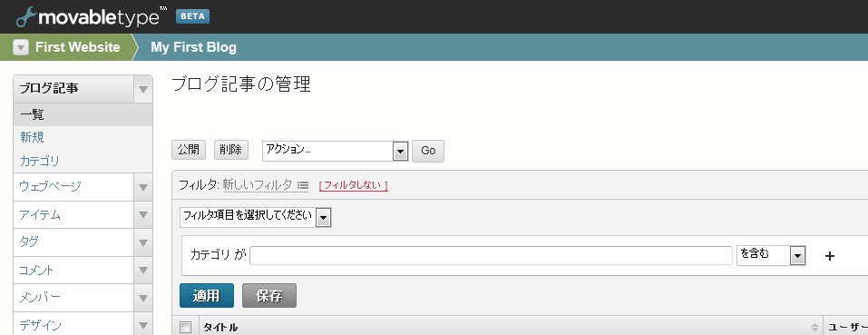This screenshot has width=868, height=335.
Task: Open the を含む condition dropdown
Action: click(x=771, y=255)
